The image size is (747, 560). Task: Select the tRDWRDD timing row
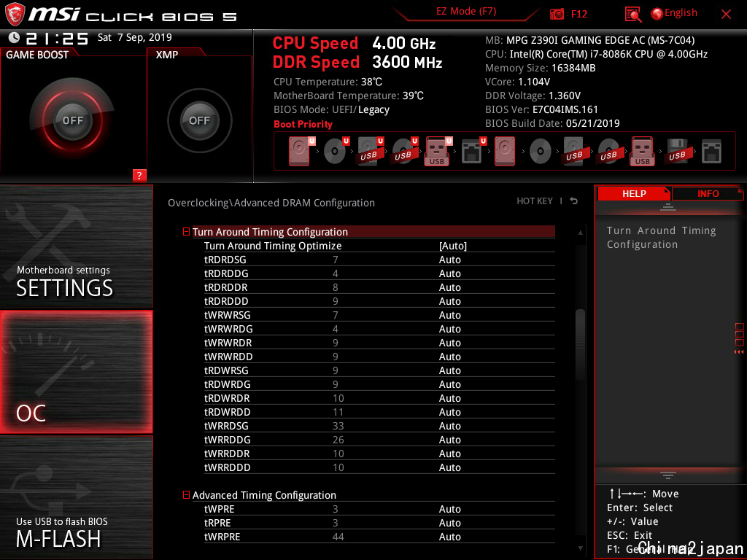point(379,411)
